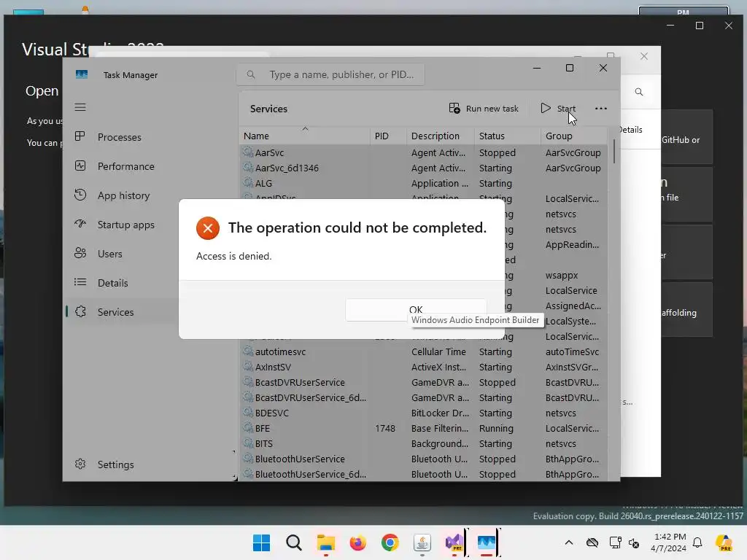Click the App history clock icon
This screenshot has width=747, height=560.
pyautogui.click(x=80, y=195)
